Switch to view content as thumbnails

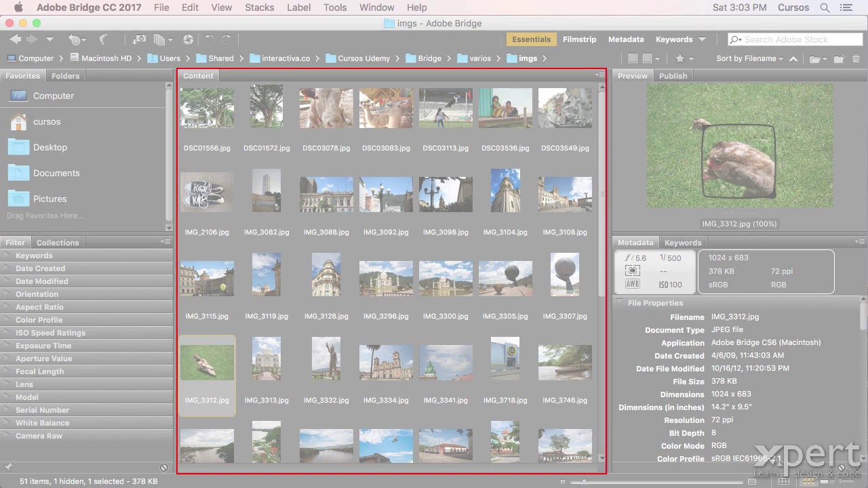point(809,482)
